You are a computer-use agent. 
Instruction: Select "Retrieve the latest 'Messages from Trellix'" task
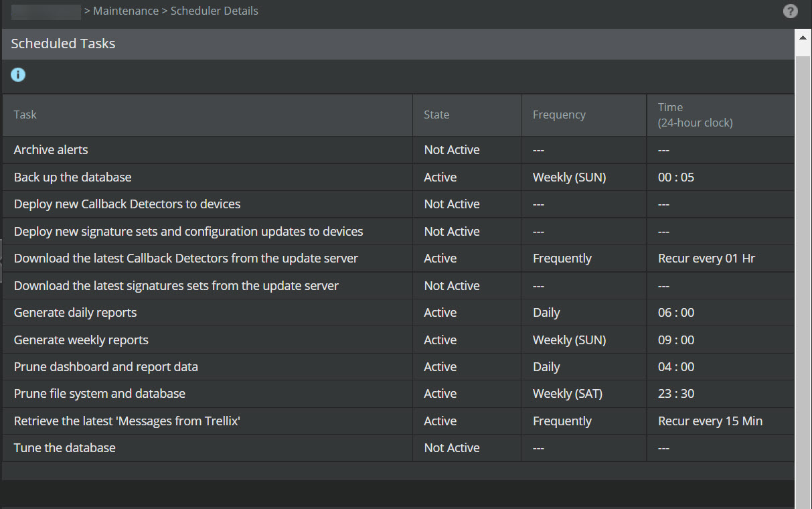[127, 421]
